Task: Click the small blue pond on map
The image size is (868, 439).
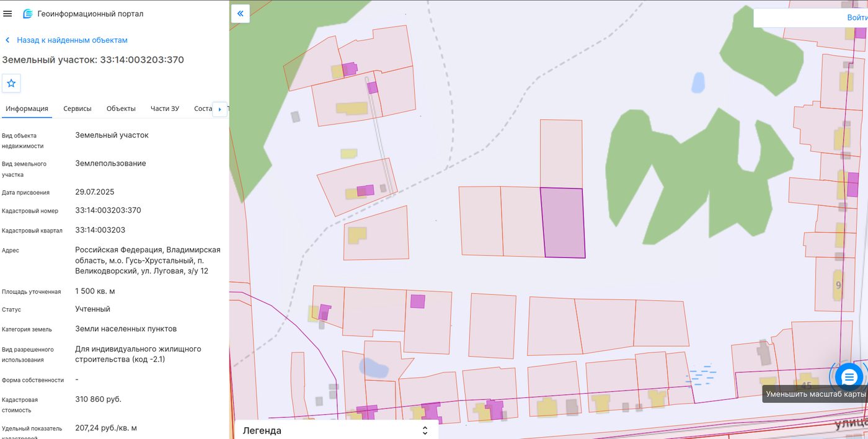Action: coord(699,82)
